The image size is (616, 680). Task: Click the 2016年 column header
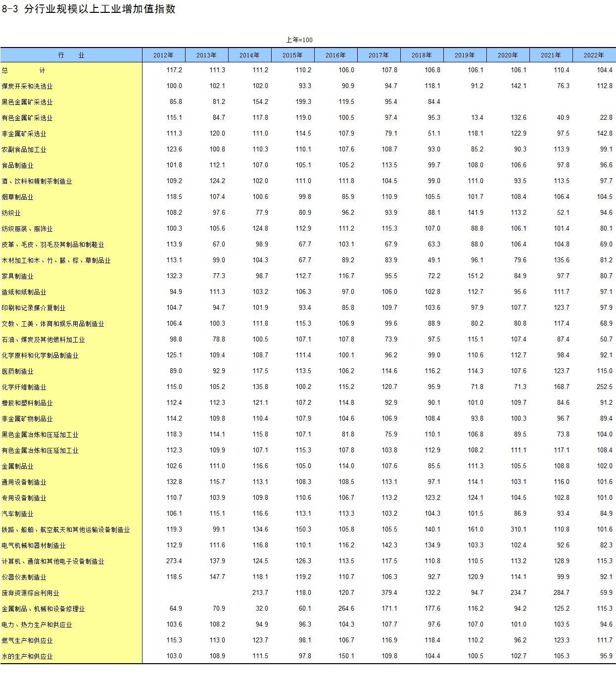pyautogui.click(x=335, y=55)
